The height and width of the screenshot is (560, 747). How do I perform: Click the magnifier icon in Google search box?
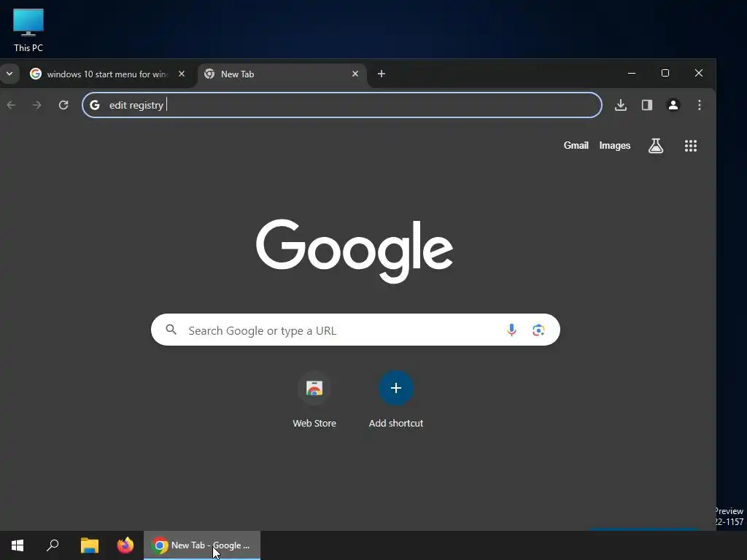pos(171,330)
